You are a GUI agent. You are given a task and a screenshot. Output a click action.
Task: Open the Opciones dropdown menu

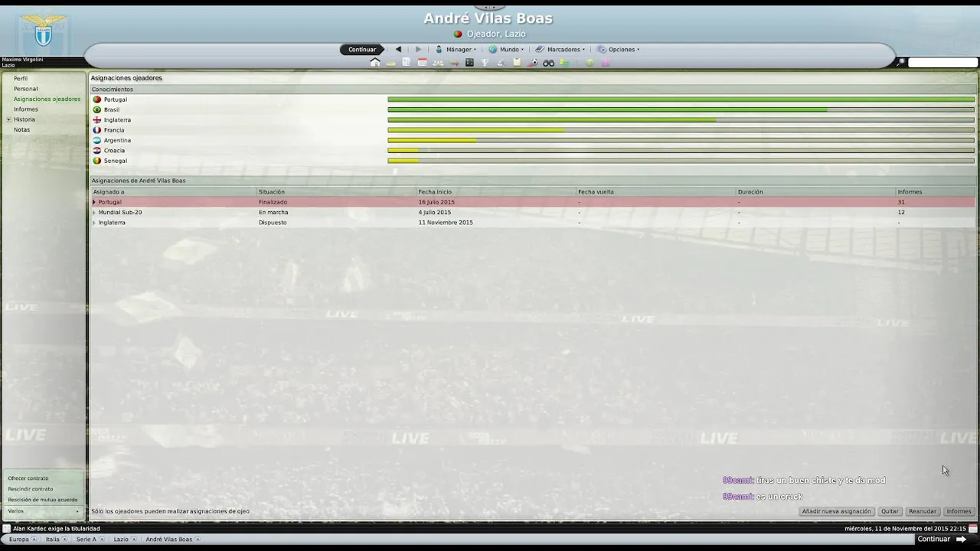pos(618,49)
